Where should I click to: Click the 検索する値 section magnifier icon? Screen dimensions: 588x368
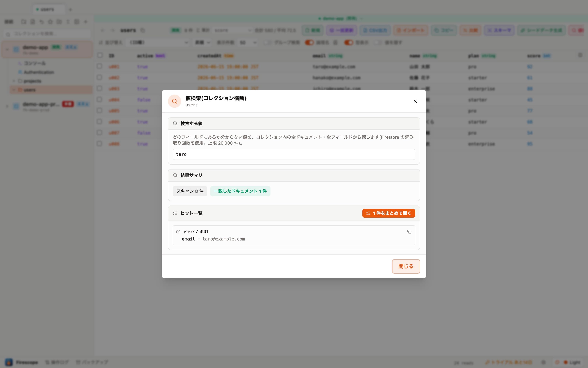175,123
